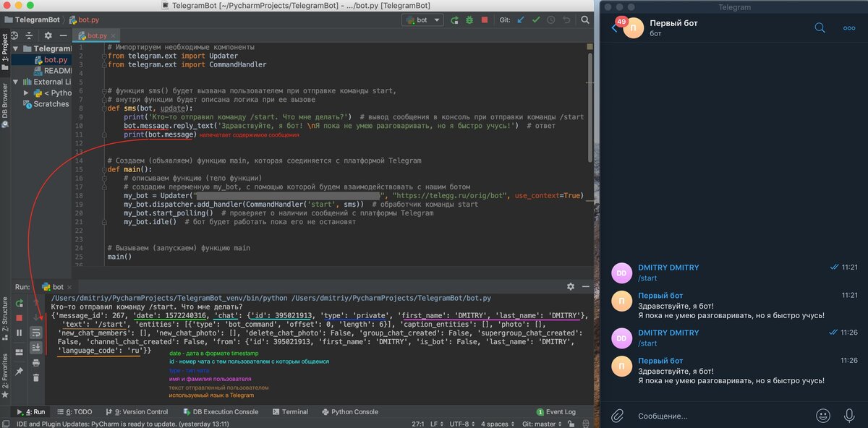Screen dimensions: 868x428
Task: Select the bot.py editor tab
Action: coord(98,35)
